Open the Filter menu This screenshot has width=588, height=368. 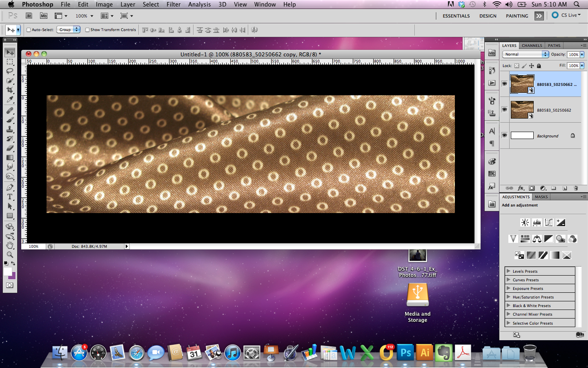173,4
